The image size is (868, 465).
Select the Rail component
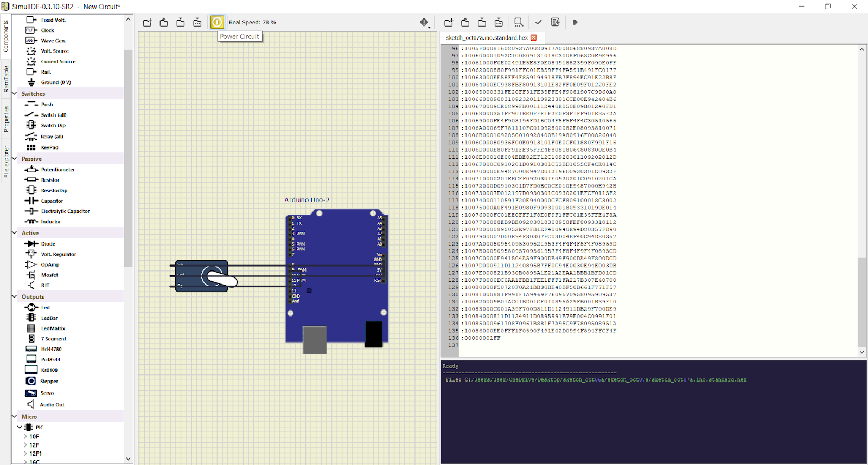46,72
